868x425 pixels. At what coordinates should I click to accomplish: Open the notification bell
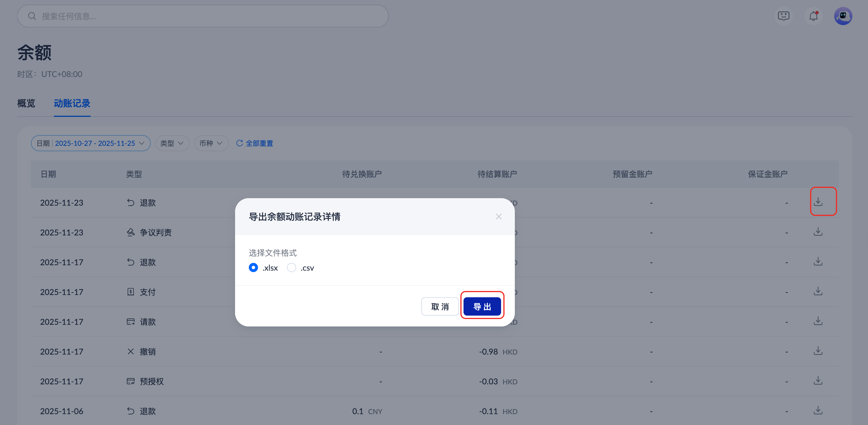pos(814,16)
